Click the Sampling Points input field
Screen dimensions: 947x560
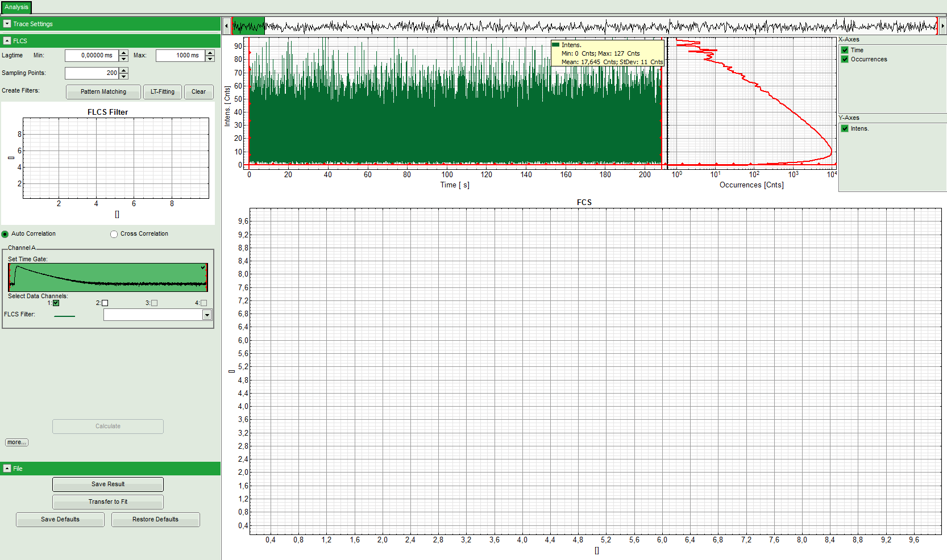[92, 73]
